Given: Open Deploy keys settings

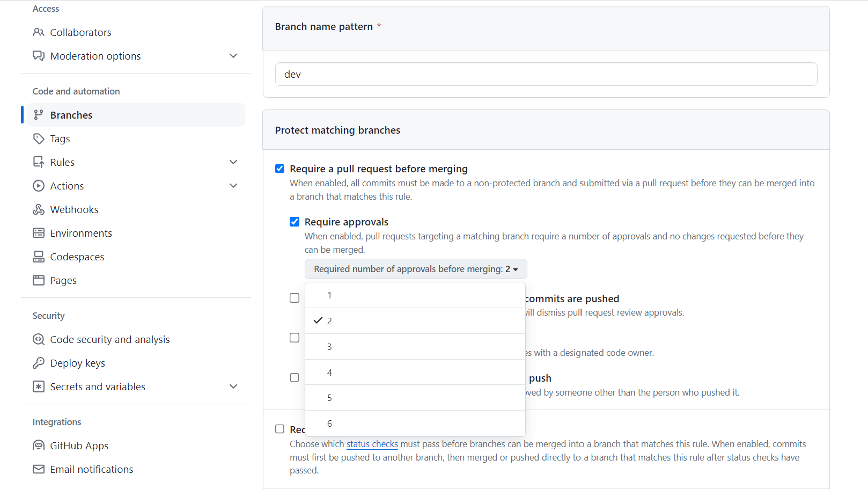Looking at the screenshot, I should click(78, 363).
